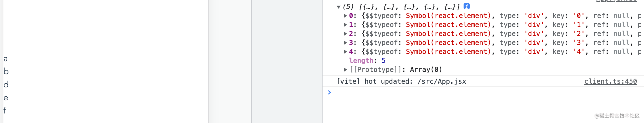The height and width of the screenshot is (123, 644).
Task: Click the letter a in page
Action: [5, 59]
